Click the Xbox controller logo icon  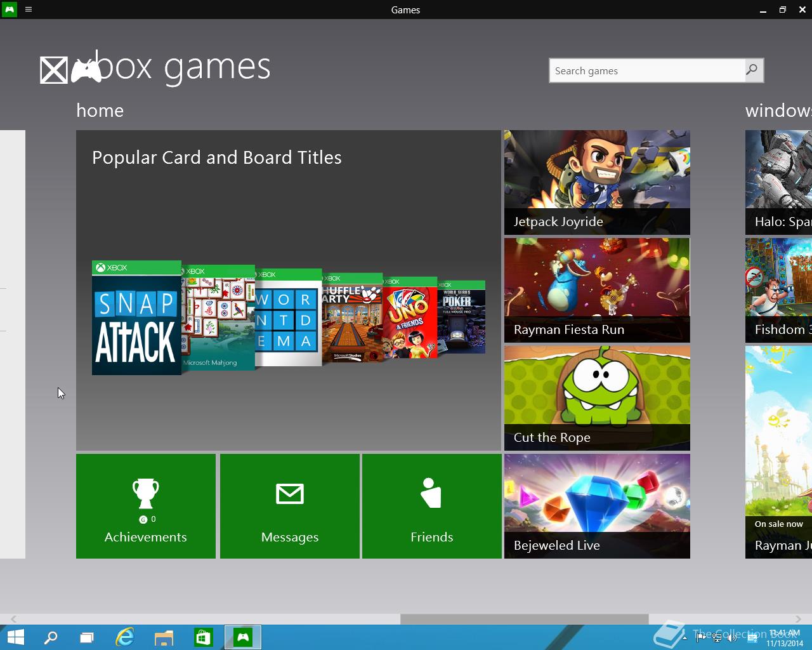pyautogui.click(x=86, y=70)
